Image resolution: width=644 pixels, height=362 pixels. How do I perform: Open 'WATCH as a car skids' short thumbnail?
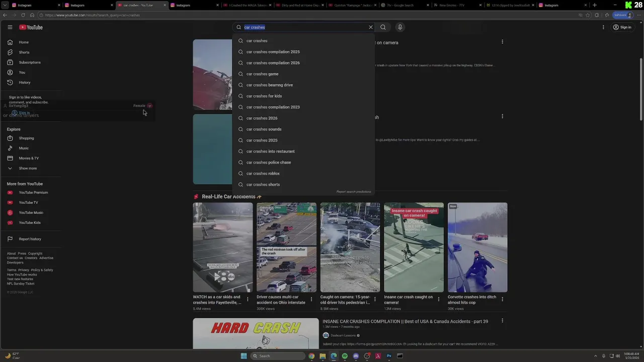pos(223,247)
